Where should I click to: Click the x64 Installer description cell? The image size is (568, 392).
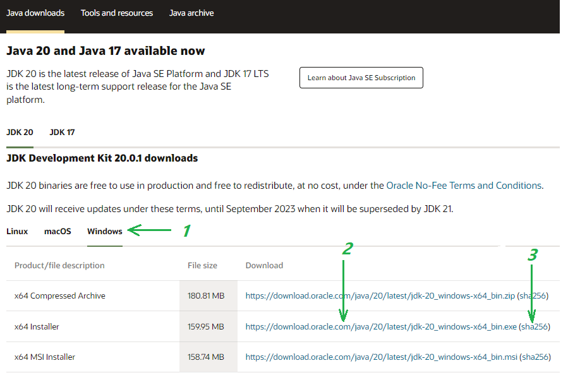pos(93,326)
